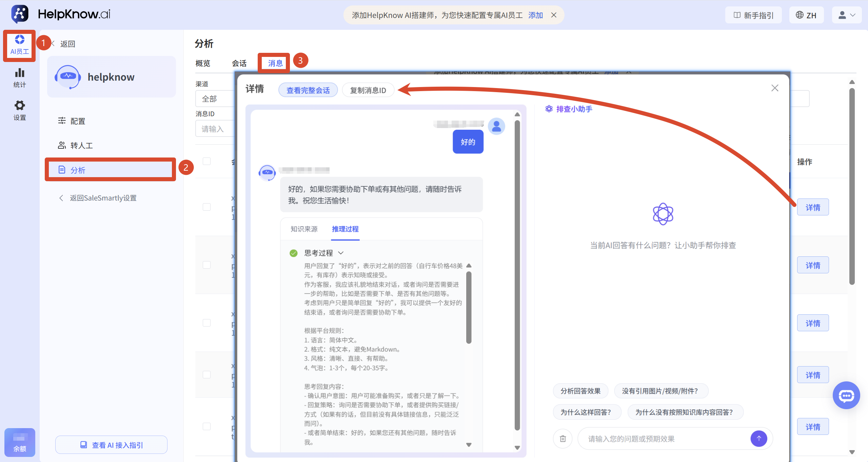Open the AI员工 sidebar icon
868x462 pixels.
coord(19,45)
